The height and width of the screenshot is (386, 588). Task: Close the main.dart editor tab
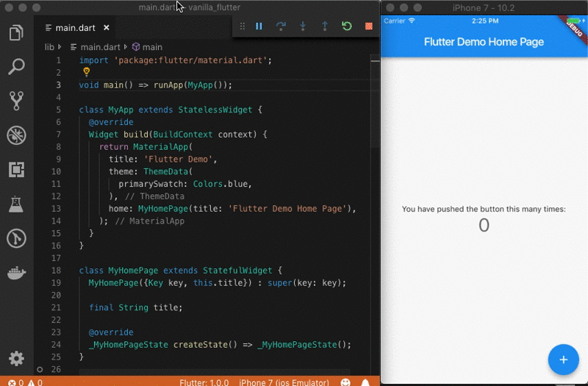(106, 28)
